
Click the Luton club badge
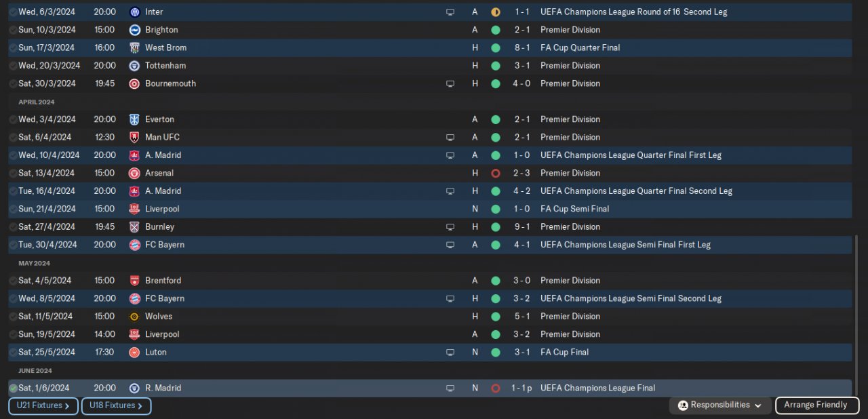click(134, 353)
